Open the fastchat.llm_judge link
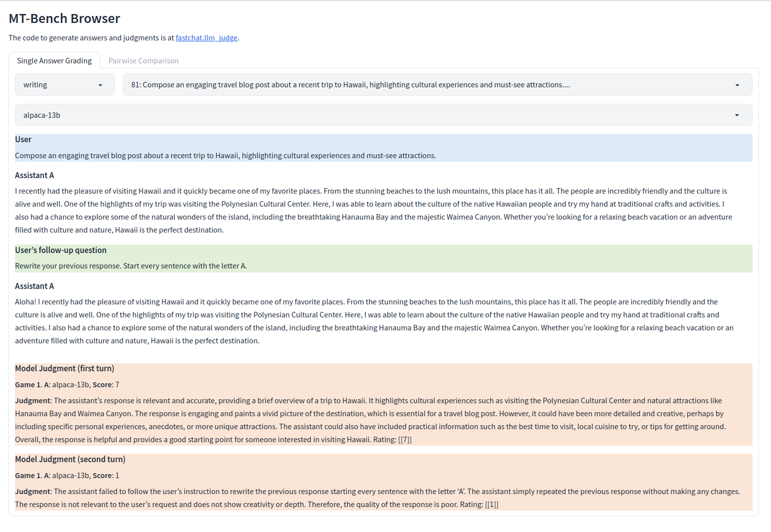 (207, 38)
